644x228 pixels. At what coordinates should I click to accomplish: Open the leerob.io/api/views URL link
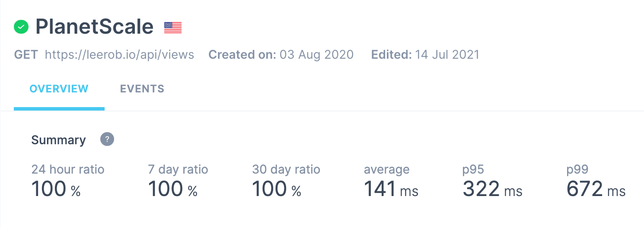(119, 55)
